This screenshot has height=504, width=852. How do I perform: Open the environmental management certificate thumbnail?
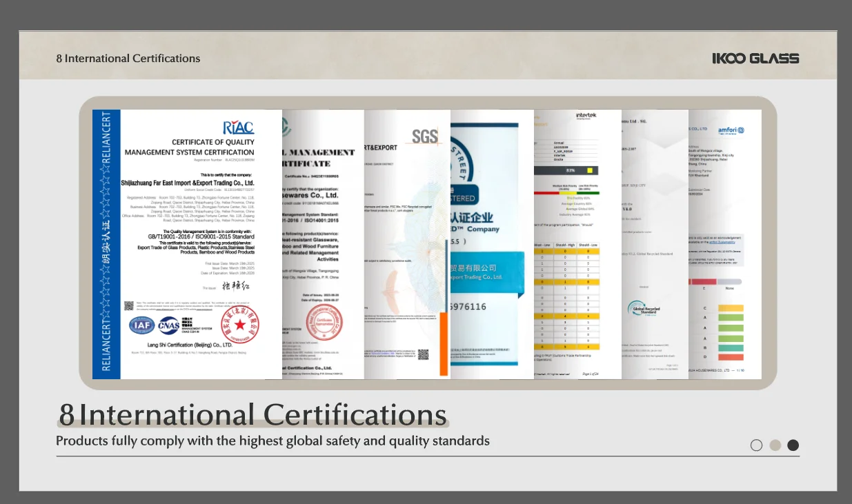323,244
